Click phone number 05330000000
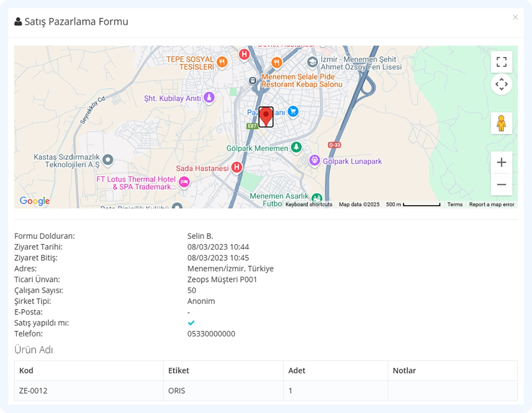The width and height of the screenshot is (532, 413). tap(211, 334)
